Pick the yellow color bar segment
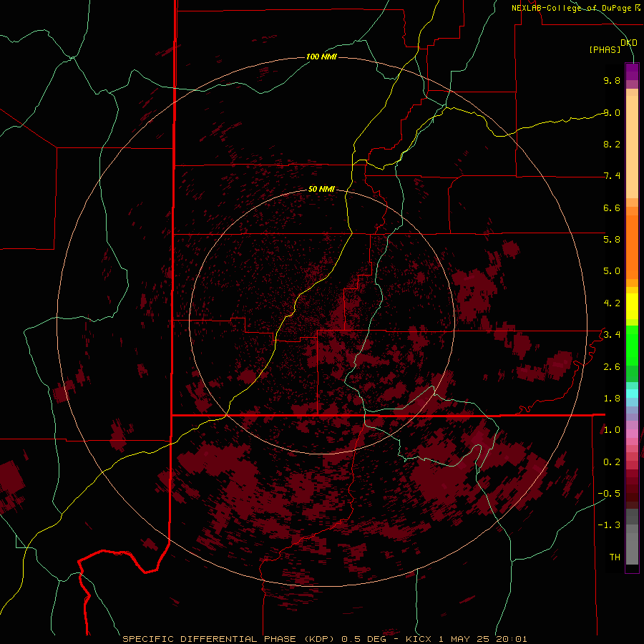Screen dimensions: 644x644 632,306
